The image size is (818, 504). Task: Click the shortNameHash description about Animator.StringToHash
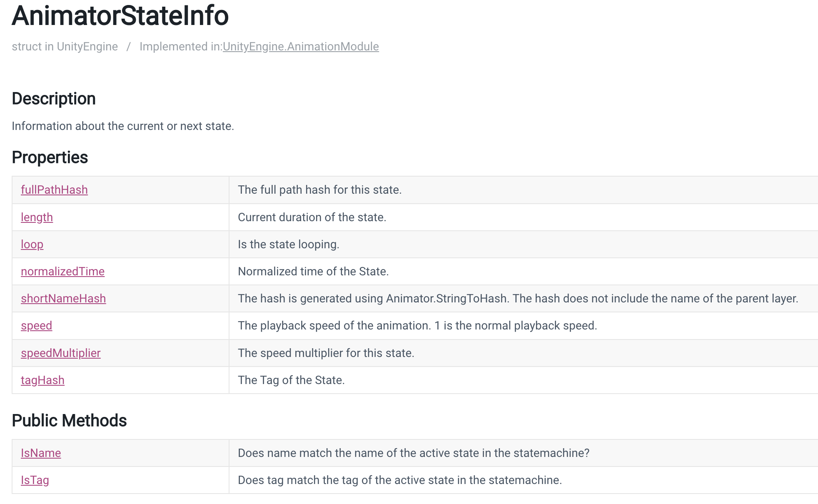tap(518, 299)
